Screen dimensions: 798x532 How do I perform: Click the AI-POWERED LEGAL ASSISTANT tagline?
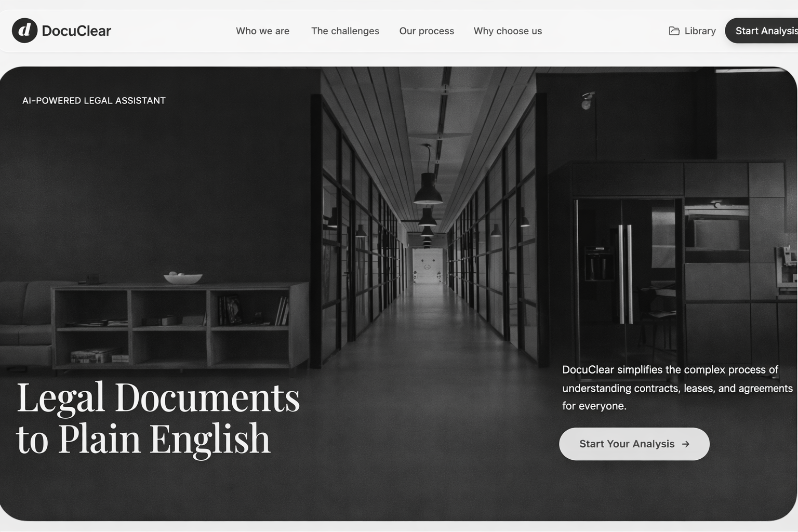pos(93,100)
